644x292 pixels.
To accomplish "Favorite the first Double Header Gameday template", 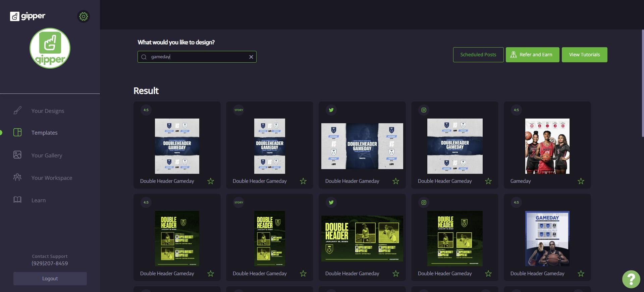I will point(211,181).
